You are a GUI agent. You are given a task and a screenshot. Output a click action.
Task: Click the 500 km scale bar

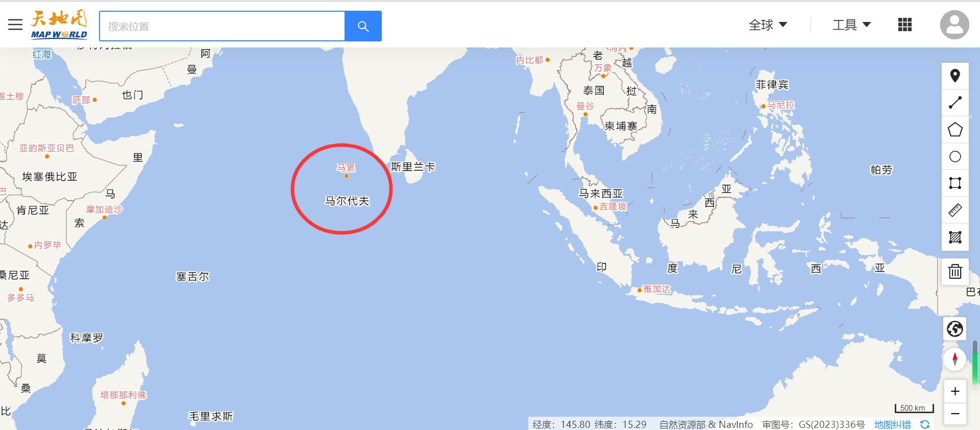tap(914, 408)
